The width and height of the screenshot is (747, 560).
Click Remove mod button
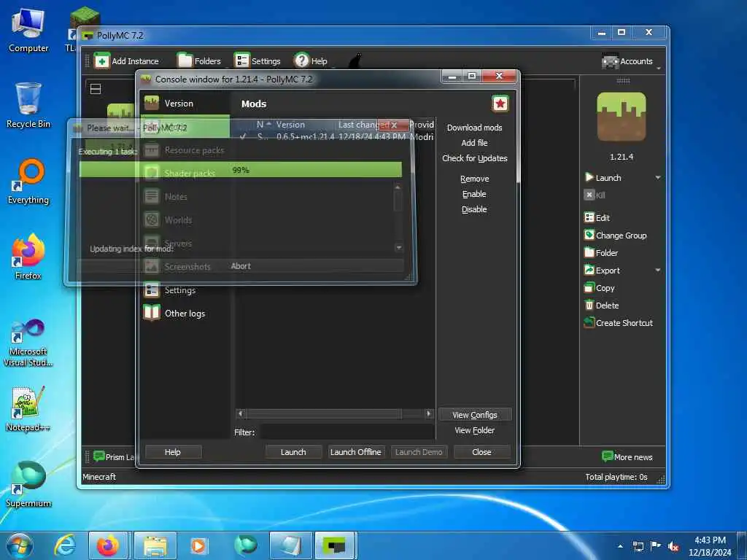pyautogui.click(x=474, y=179)
